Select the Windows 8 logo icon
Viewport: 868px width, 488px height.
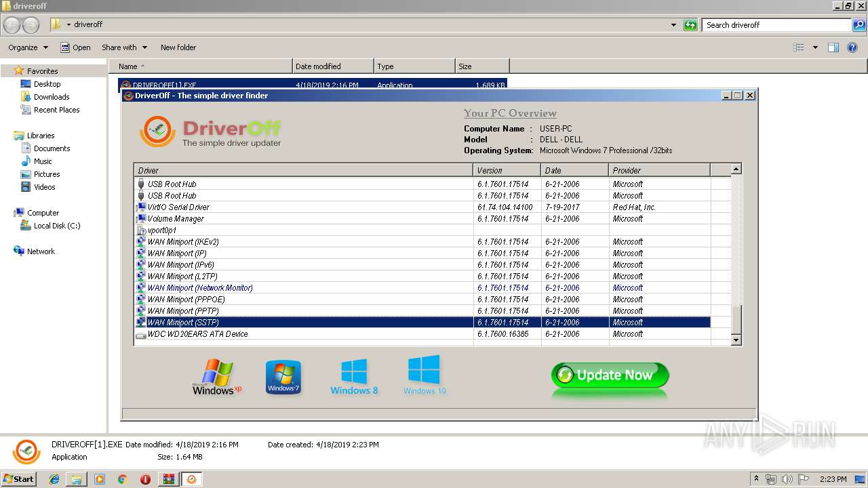click(354, 377)
